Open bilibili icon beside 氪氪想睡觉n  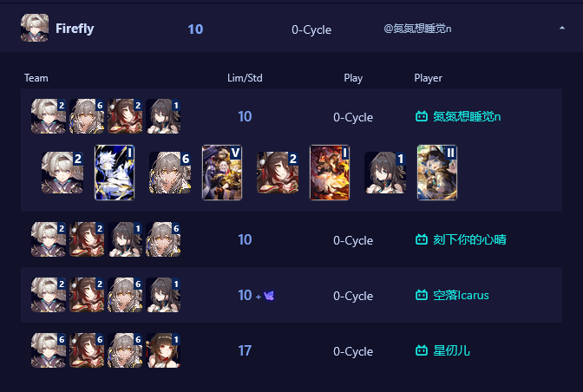pyautogui.click(x=422, y=117)
